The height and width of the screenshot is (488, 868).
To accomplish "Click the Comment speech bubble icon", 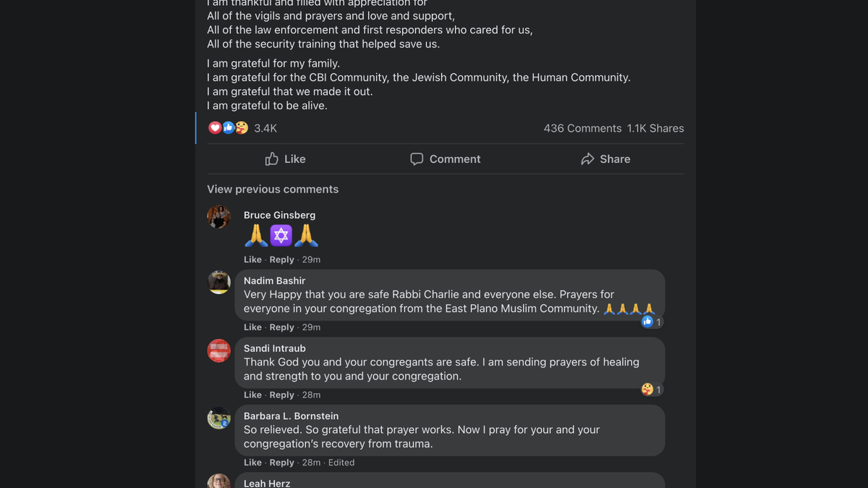I will [x=417, y=159].
